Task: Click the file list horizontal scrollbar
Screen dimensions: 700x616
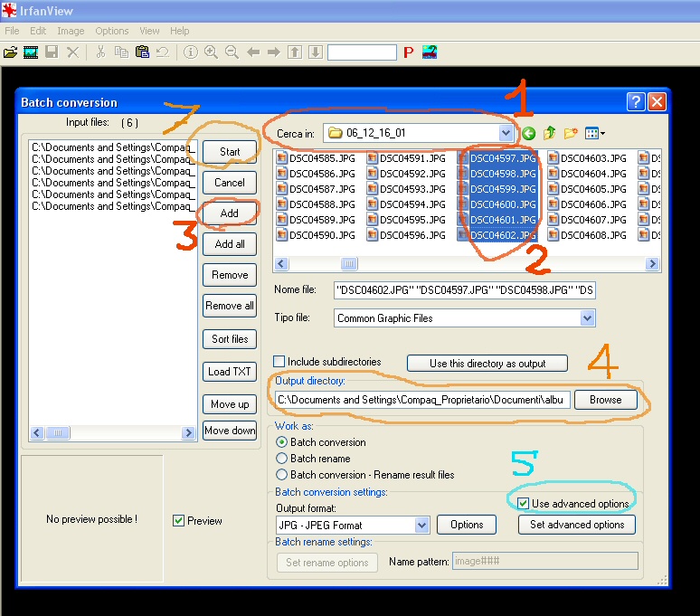Action: pyautogui.click(x=467, y=264)
